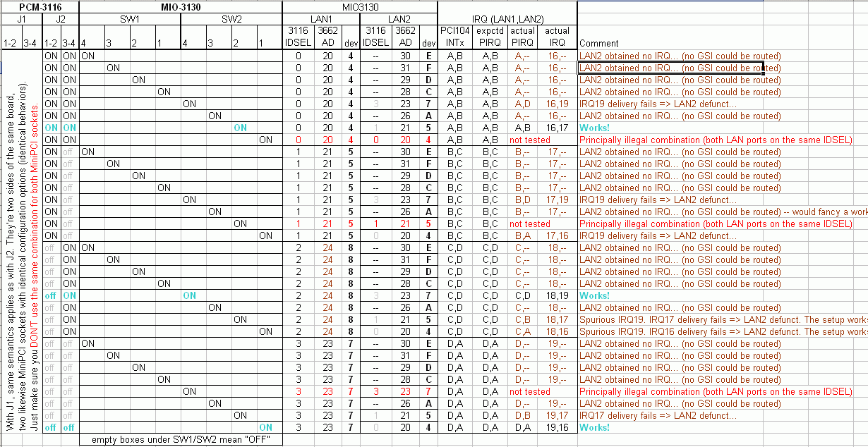868x447 pixels.
Task: Click the J2 column header
Action: point(61,20)
